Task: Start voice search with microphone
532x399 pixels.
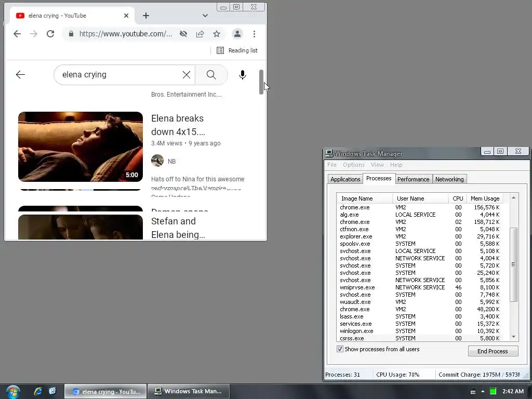Action: [x=242, y=75]
